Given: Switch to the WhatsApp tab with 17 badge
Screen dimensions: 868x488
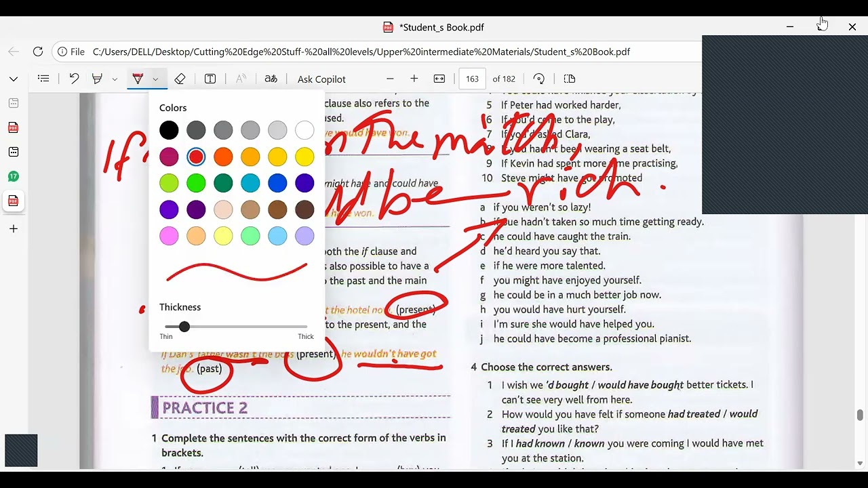Looking at the screenshot, I should pos(14,176).
